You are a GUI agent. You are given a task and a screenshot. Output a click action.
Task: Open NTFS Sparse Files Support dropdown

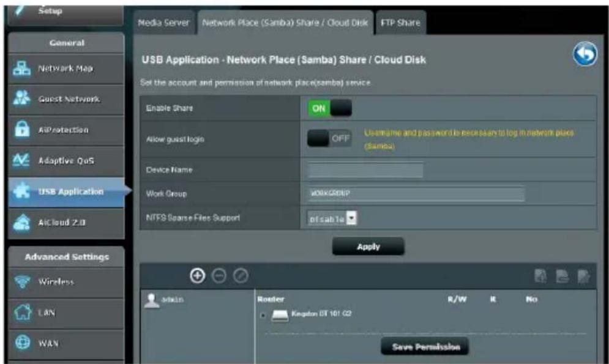(x=332, y=218)
